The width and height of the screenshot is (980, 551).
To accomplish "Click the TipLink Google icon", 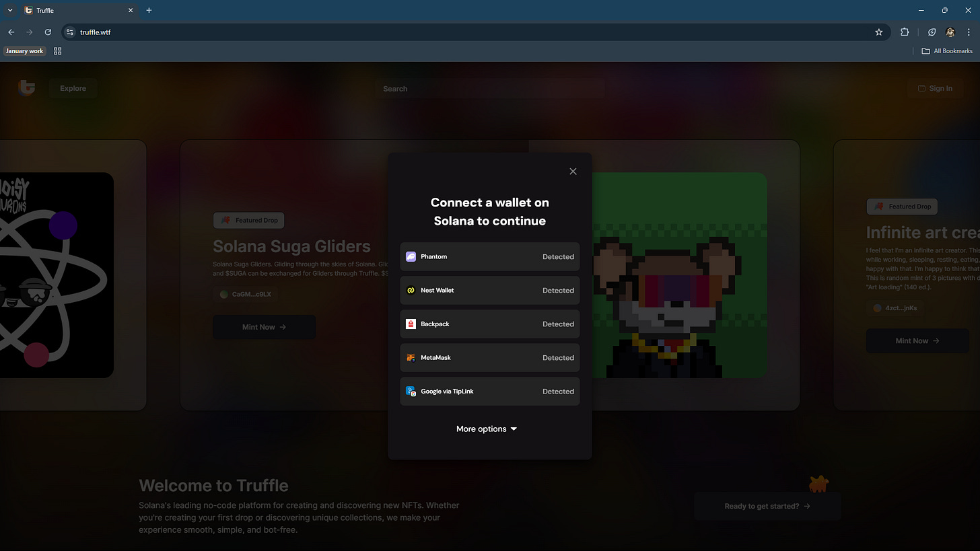I will coord(411,391).
